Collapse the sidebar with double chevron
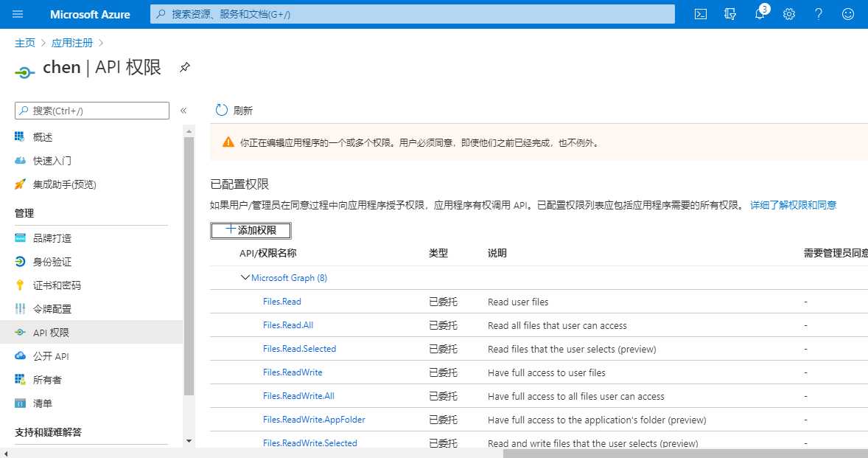This screenshot has height=458, width=868. [x=183, y=111]
